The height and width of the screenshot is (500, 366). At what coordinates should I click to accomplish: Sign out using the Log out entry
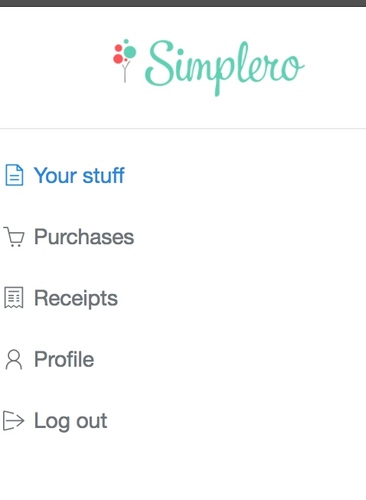click(55, 421)
